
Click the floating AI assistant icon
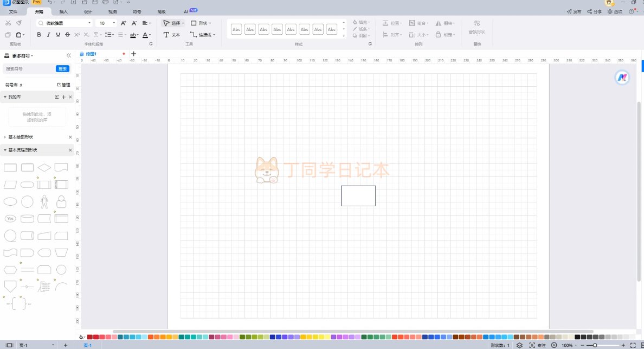pyautogui.click(x=622, y=78)
